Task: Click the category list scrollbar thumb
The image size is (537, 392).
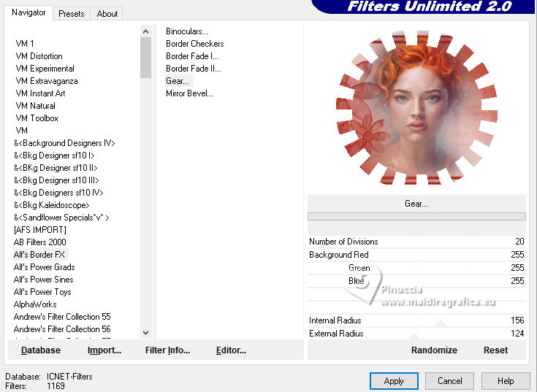Action: tap(145, 58)
